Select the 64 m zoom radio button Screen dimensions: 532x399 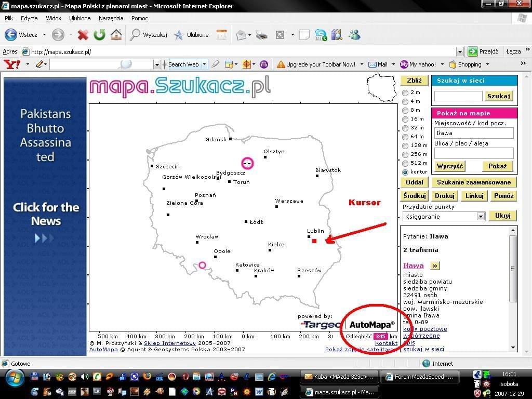(x=405, y=137)
